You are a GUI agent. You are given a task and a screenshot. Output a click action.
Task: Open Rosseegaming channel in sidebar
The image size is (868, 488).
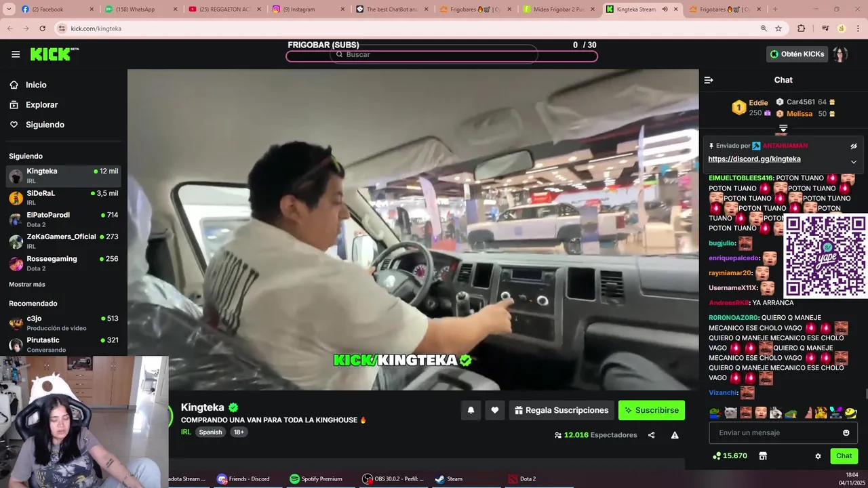(64, 263)
